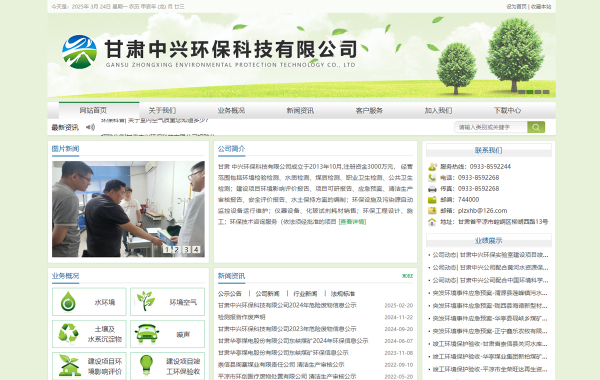
Task: Click the speaker icon beside 最新资讯
Action: pyautogui.click(x=90, y=127)
